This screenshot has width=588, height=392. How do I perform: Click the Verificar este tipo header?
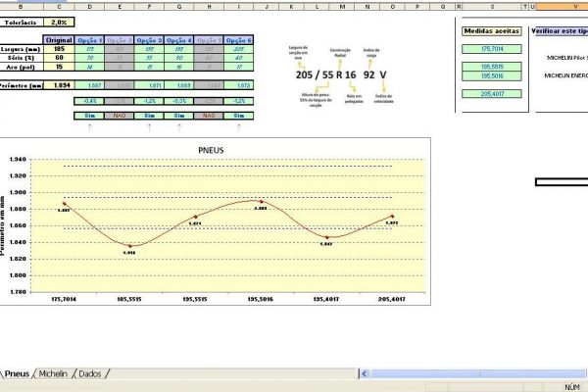[559, 30]
